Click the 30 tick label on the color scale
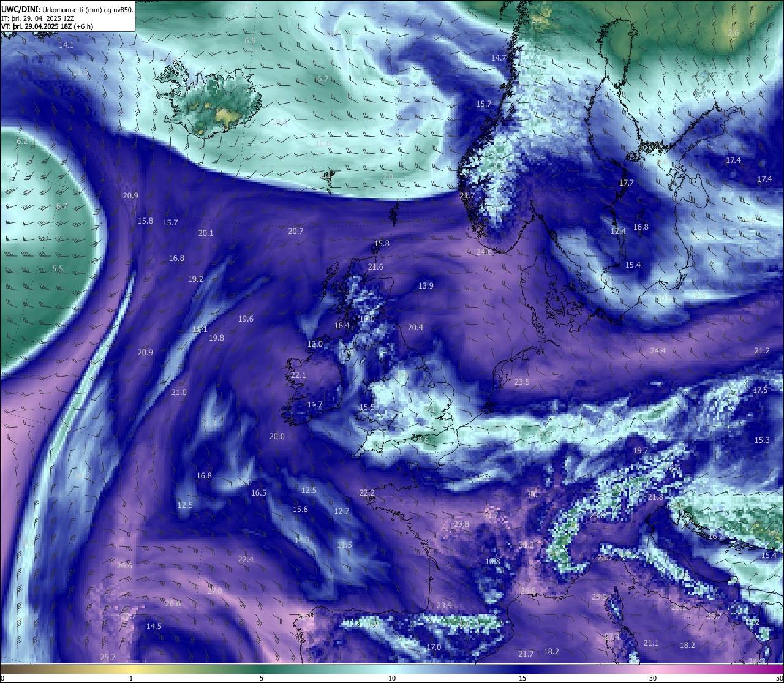The image size is (784, 683). (653, 677)
